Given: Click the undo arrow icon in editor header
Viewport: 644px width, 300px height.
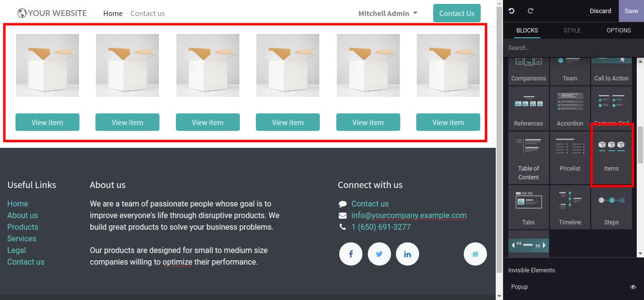Looking at the screenshot, I should [511, 11].
